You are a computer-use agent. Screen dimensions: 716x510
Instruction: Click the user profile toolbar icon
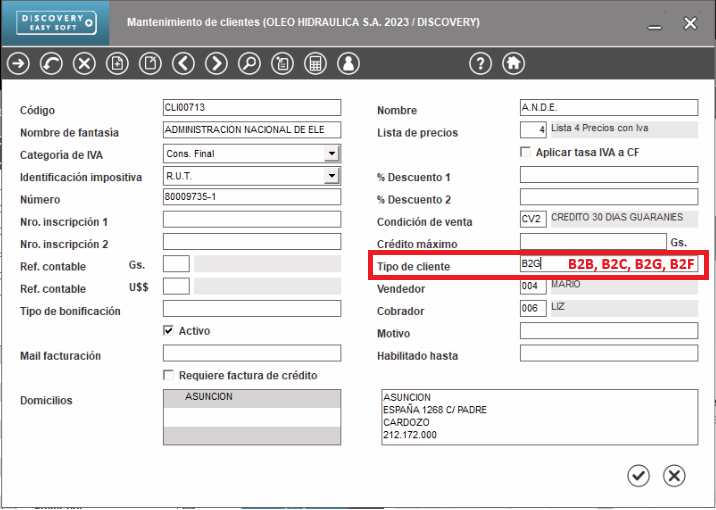[x=348, y=64]
